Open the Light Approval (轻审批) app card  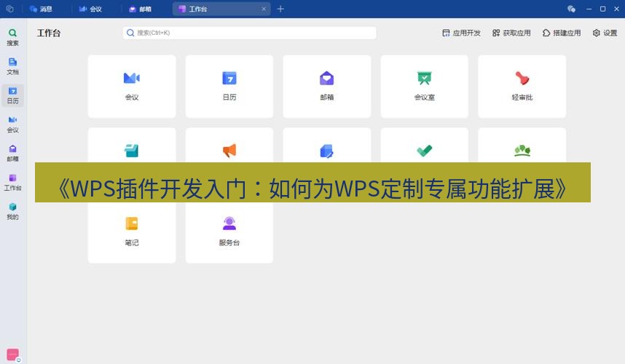[x=522, y=87]
